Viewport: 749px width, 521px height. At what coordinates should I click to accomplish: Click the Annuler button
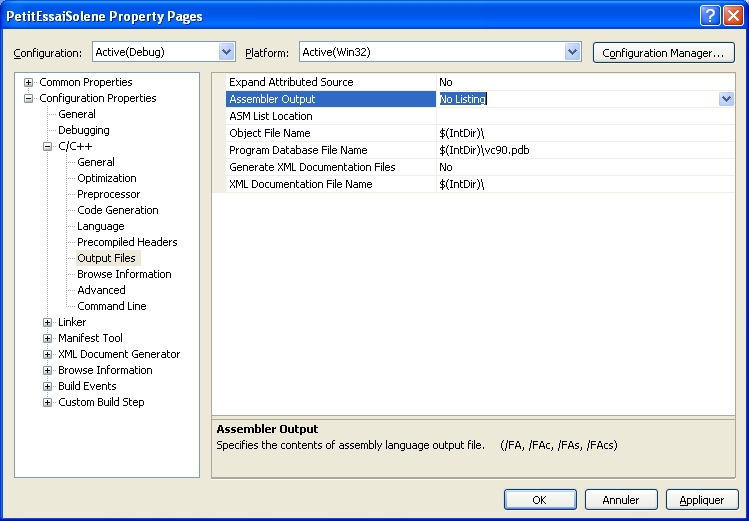click(621, 500)
